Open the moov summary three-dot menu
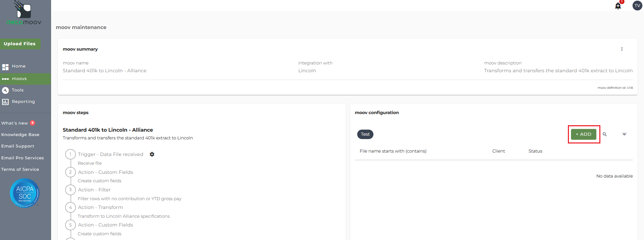The width and height of the screenshot is (644, 240). pos(622,49)
